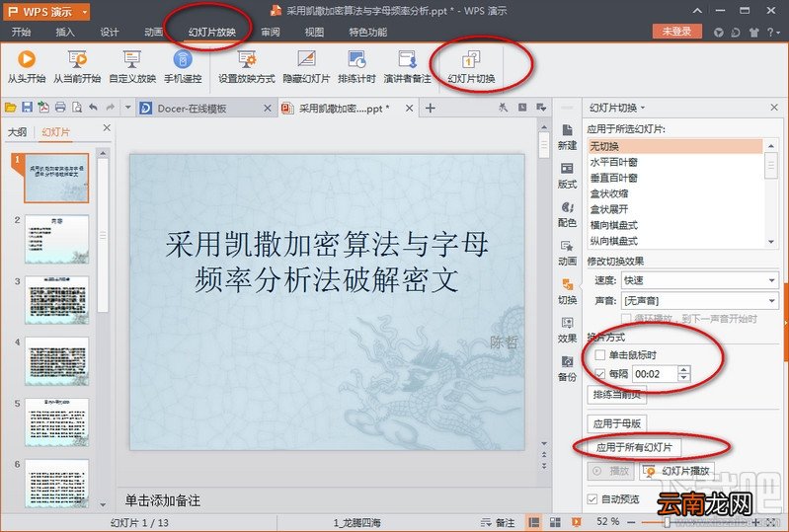Open 特色功能 ribbon tab
The image size is (789, 532).
(367, 33)
